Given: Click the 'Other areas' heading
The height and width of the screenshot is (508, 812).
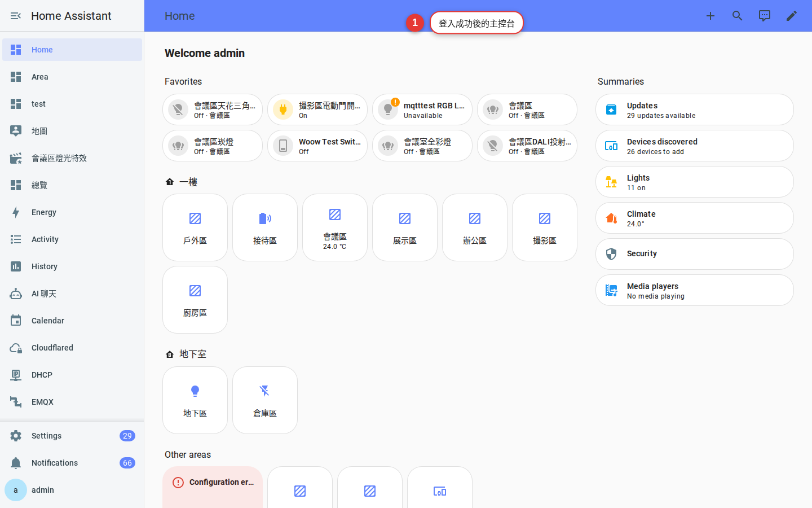Looking at the screenshot, I should pyautogui.click(x=188, y=454).
